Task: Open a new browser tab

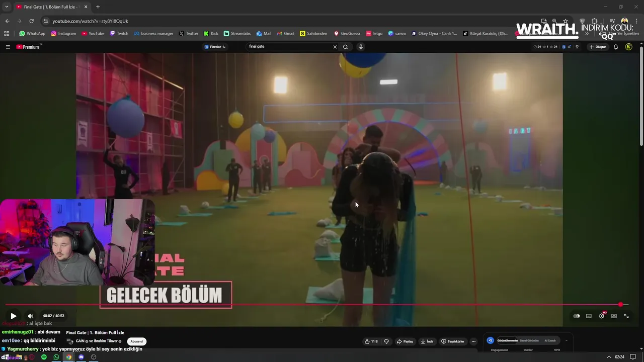Action: coord(98,7)
